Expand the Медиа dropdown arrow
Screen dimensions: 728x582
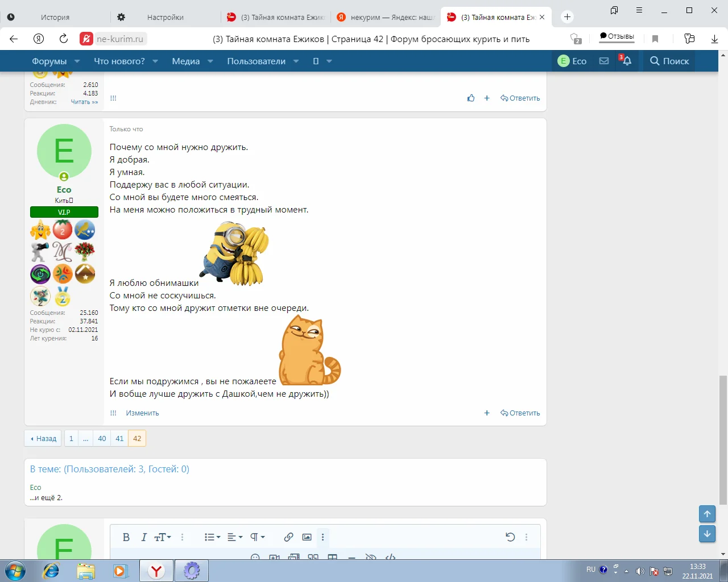pyautogui.click(x=210, y=61)
